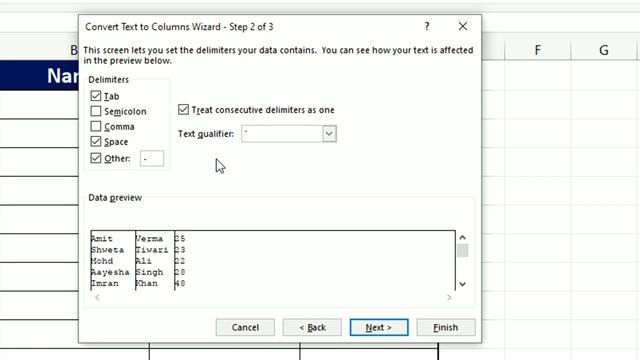
Task: Uncheck the Tab delimiter checkbox
Action: [96, 96]
